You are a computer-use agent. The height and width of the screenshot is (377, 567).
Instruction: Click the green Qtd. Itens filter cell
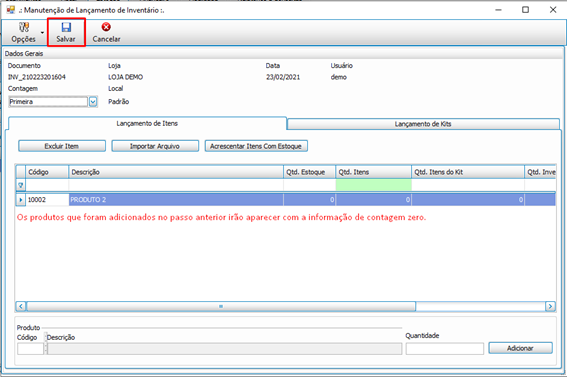click(x=374, y=185)
